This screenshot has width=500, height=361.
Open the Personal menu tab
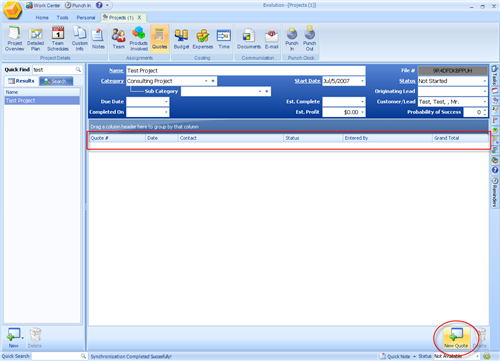click(86, 17)
